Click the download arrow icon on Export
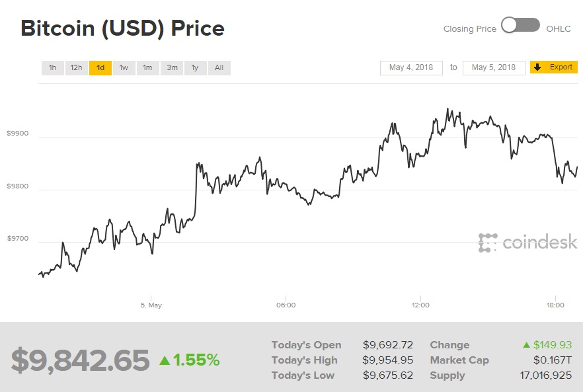The height and width of the screenshot is (392, 583). click(538, 67)
